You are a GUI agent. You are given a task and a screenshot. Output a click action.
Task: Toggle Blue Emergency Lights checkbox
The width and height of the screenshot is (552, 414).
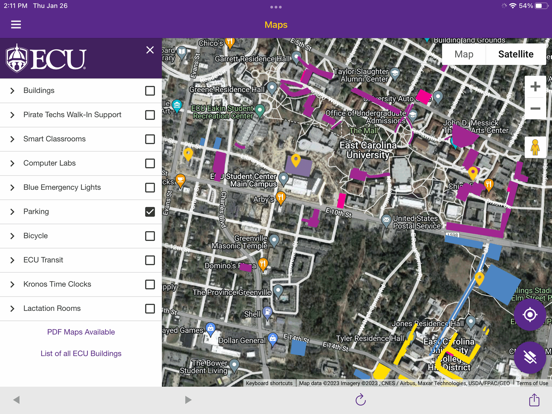coord(150,188)
